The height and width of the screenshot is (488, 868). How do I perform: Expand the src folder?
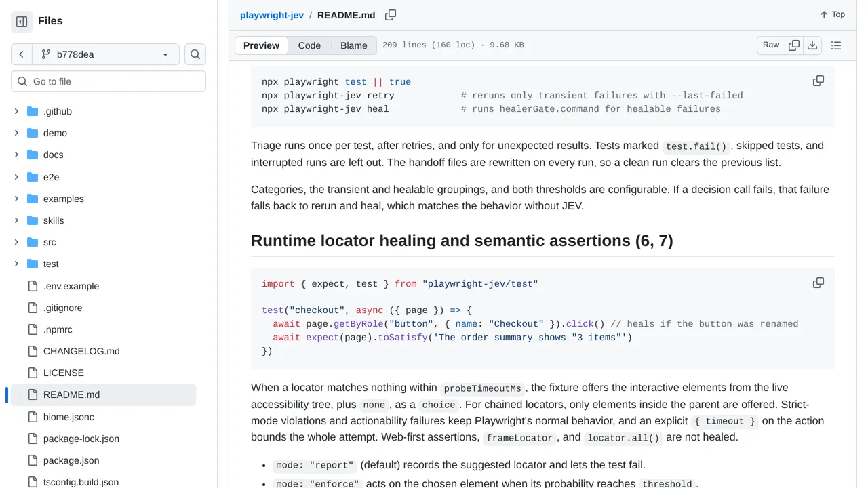(16, 242)
